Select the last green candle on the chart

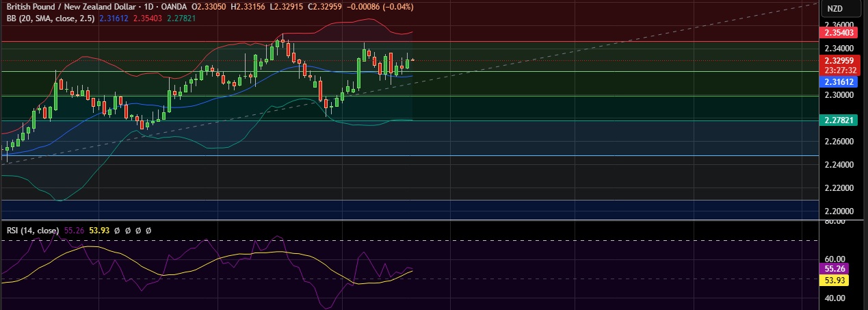[x=408, y=63]
